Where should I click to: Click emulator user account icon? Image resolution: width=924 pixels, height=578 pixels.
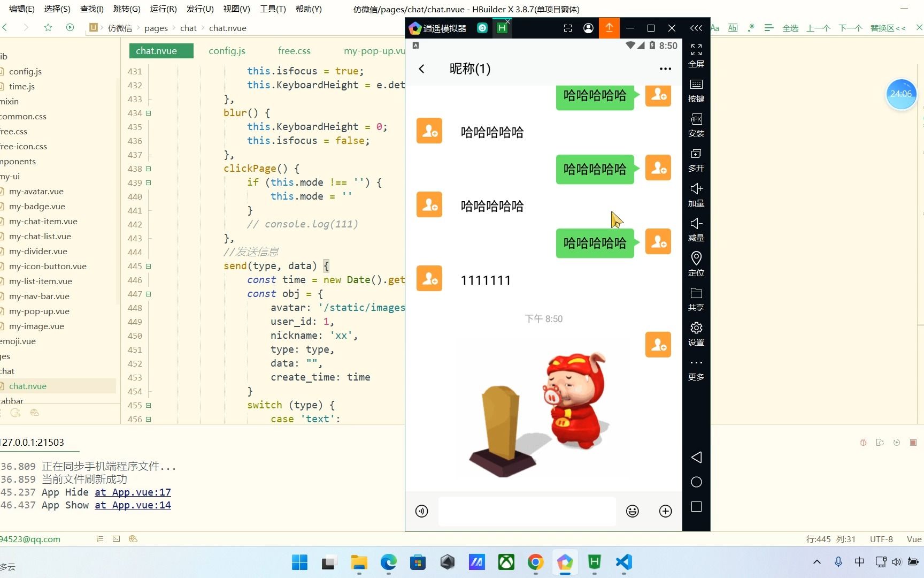coord(588,28)
